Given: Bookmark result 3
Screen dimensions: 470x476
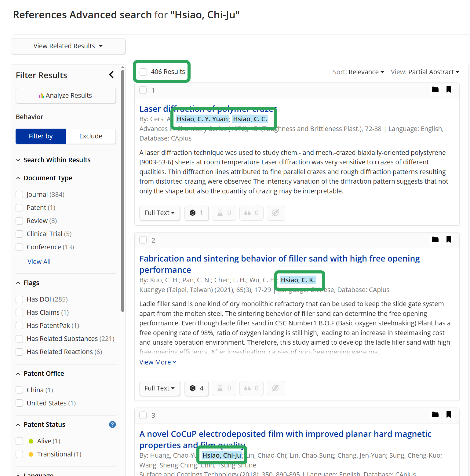Looking at the screenshot, I should (449, 415).
